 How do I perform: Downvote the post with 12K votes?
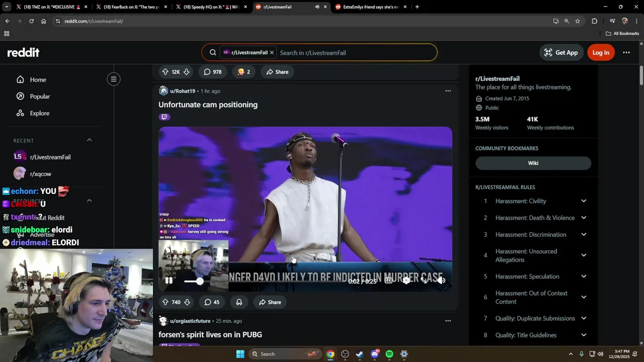[x=186, y=72]
